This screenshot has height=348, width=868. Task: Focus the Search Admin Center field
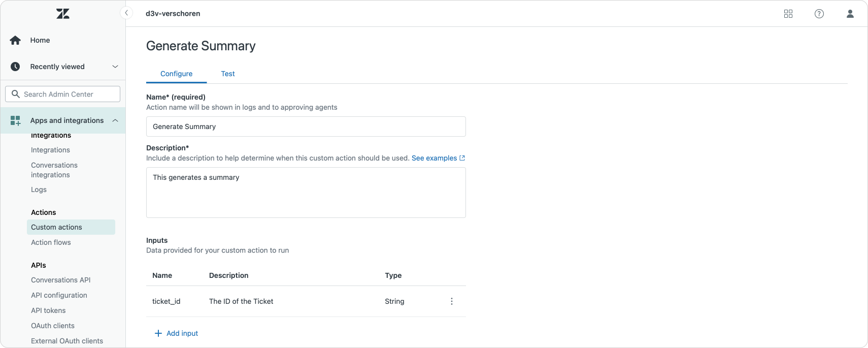(x=63, y=94)
